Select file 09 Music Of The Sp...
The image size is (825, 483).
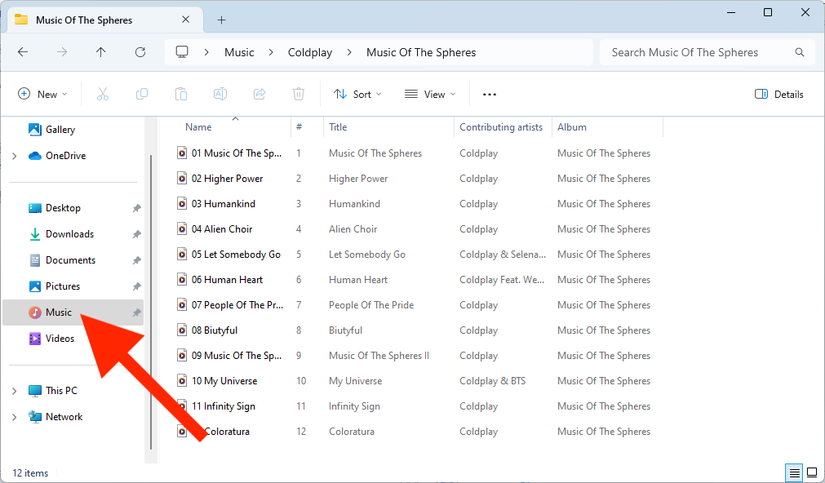click(237, 356)
